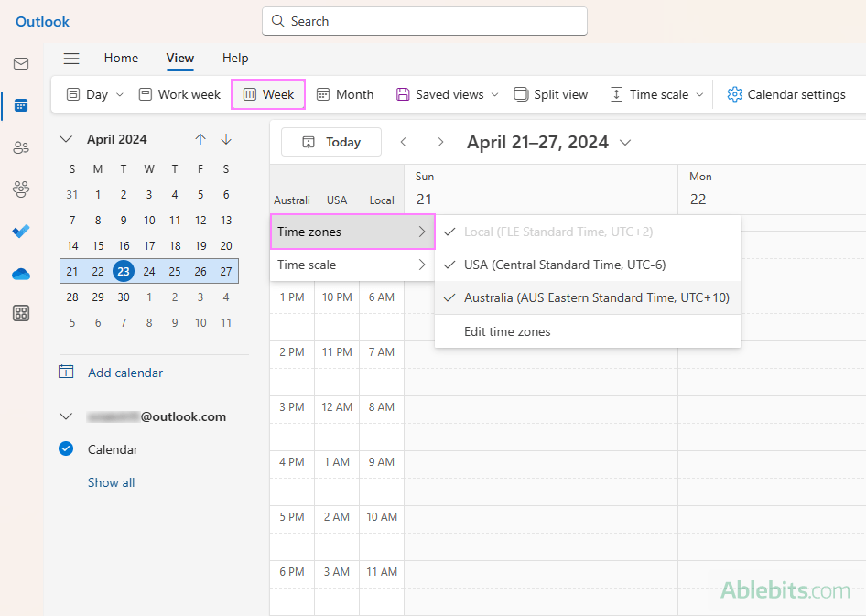
Task: Click the Mon 22 day header
Action: (772, 189)
